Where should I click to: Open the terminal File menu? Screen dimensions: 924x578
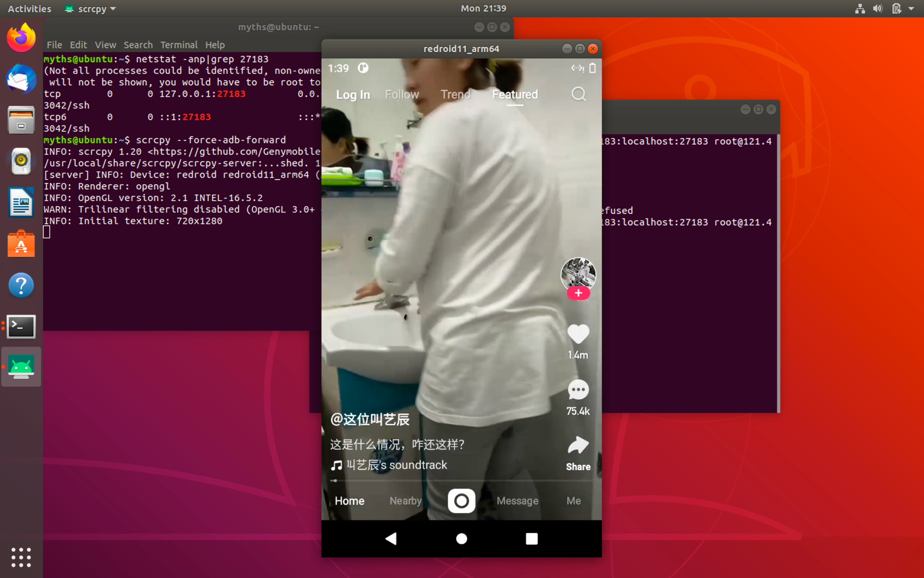54,45
